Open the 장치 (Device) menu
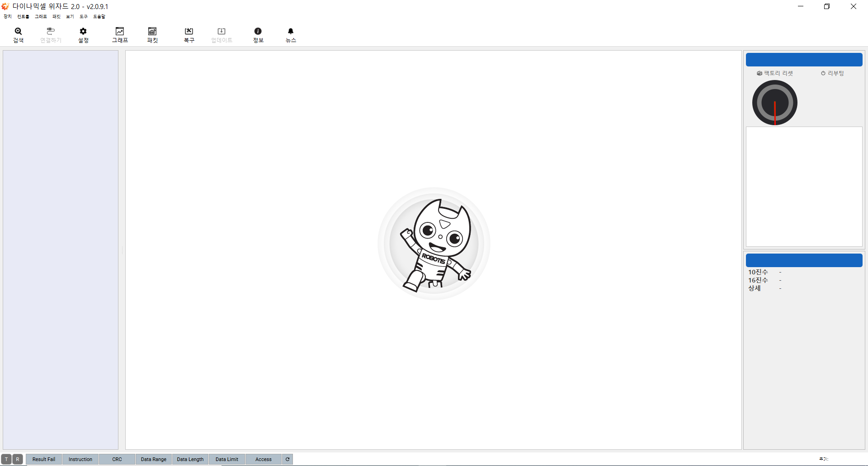The width and height of the screenshot is (868, 466). pyautogui.click(x=8, y=17)
